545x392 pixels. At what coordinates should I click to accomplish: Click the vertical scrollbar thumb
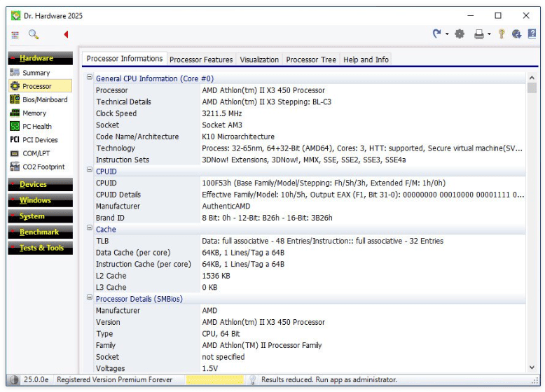[x=532, y=87]
